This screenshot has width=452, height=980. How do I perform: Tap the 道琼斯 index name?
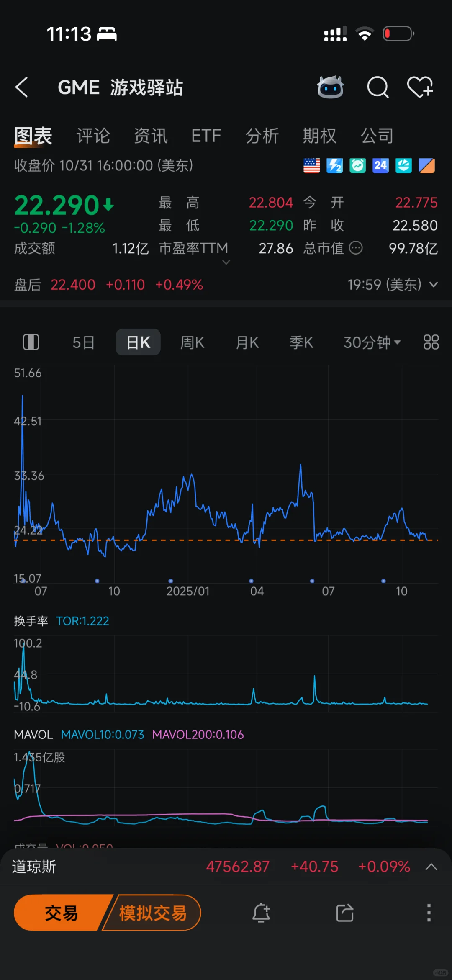coord(34,867)
